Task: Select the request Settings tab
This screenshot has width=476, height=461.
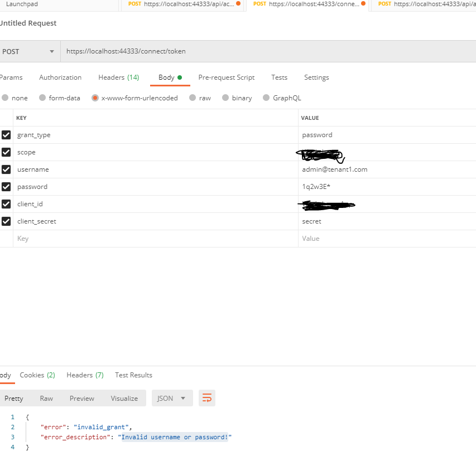Action: click(316, 77)
